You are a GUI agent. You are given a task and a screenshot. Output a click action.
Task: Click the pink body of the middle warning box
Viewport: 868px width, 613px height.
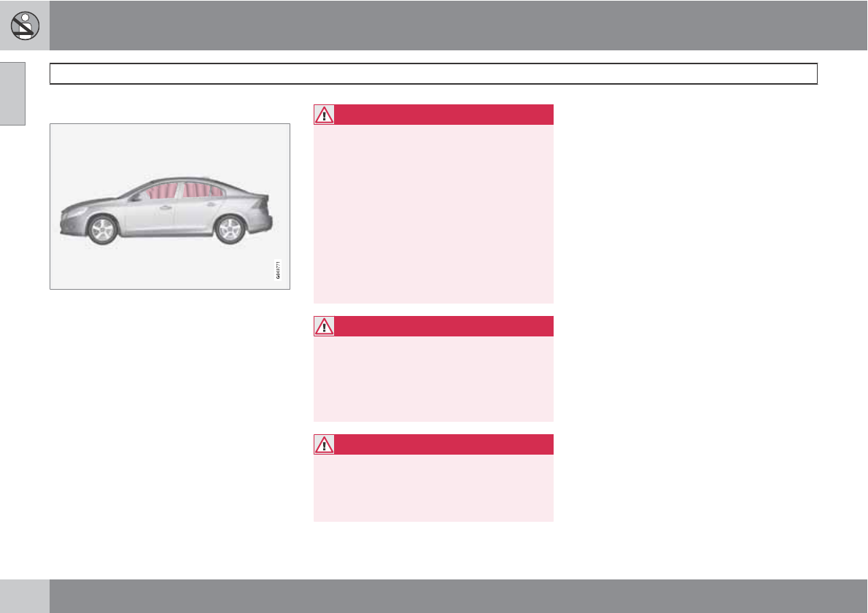click(x=433, y=379)
